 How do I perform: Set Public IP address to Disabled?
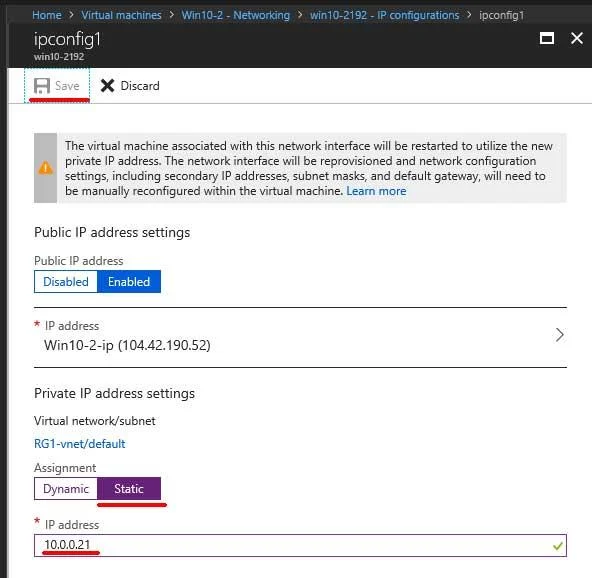tap(66, 282)
